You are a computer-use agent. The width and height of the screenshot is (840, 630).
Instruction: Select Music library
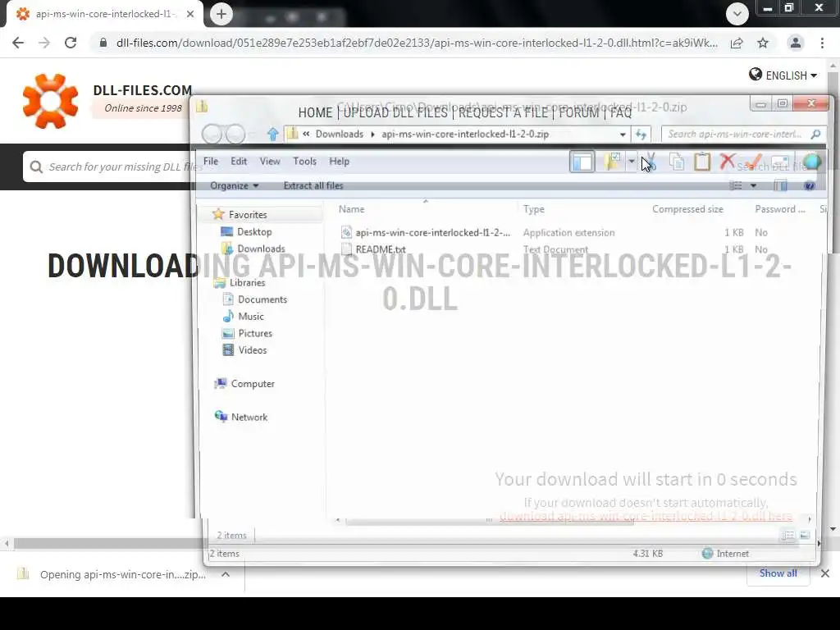tap(251, 316)
